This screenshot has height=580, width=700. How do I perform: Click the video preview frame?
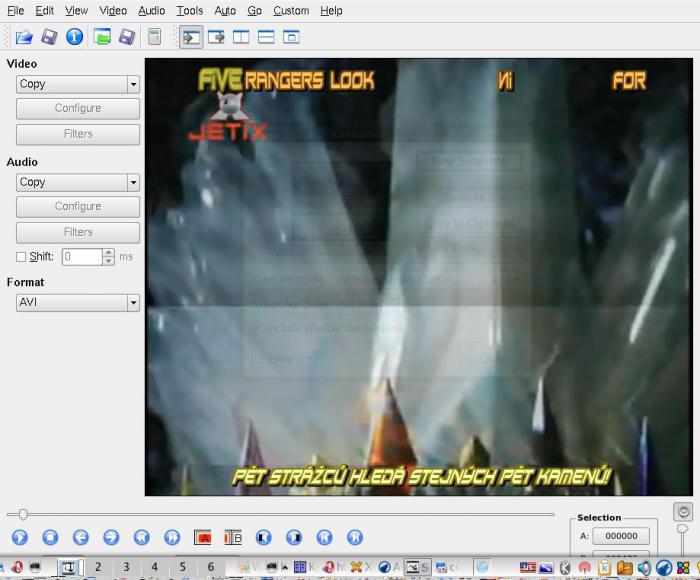pos(419,277)
